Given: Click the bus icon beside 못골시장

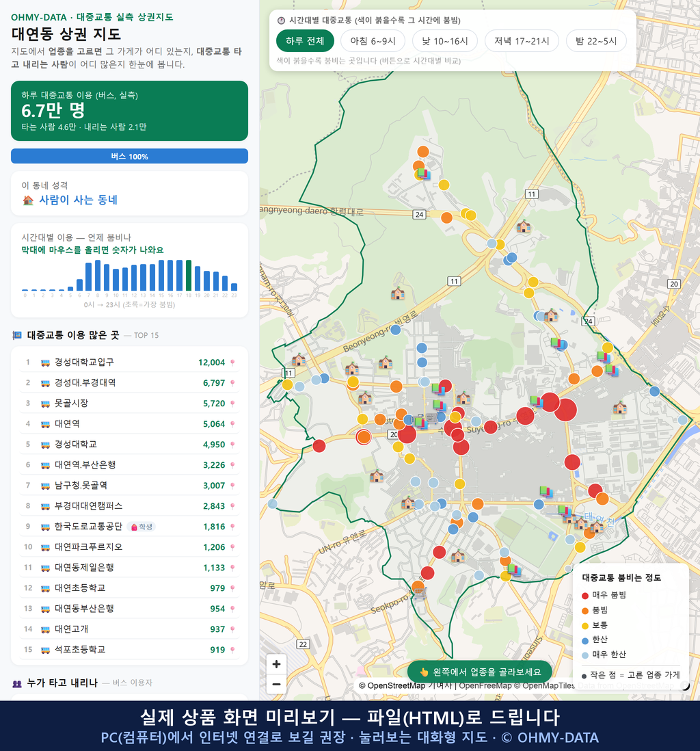Looking at the screenshot, I should click(x=45, y=404).
